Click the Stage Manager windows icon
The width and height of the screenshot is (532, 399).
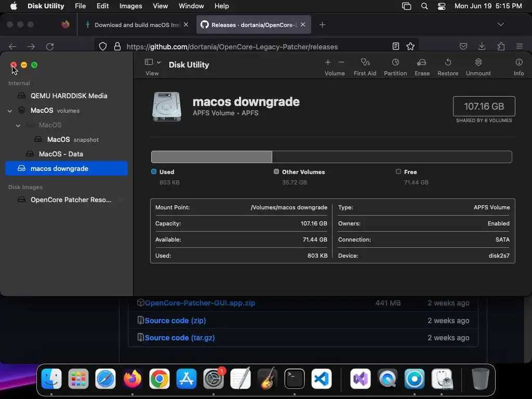pos(406,6)
